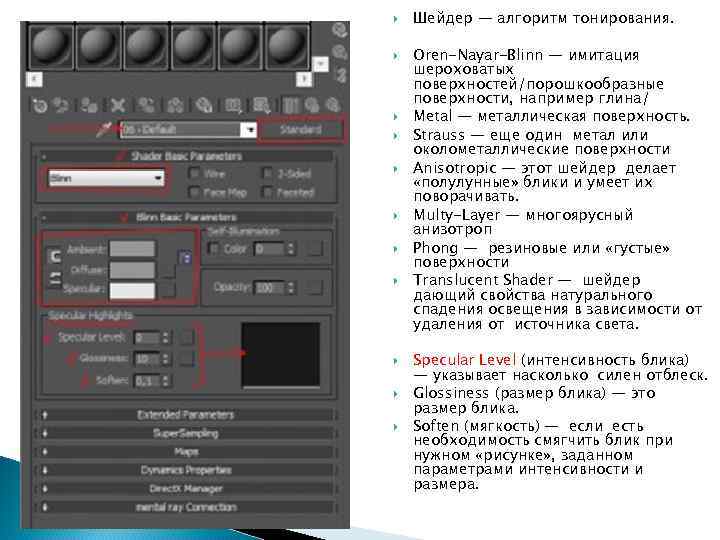Toggle the Show End Result icon
Viewport: 720px width, 540px height.
click(290, 106)
